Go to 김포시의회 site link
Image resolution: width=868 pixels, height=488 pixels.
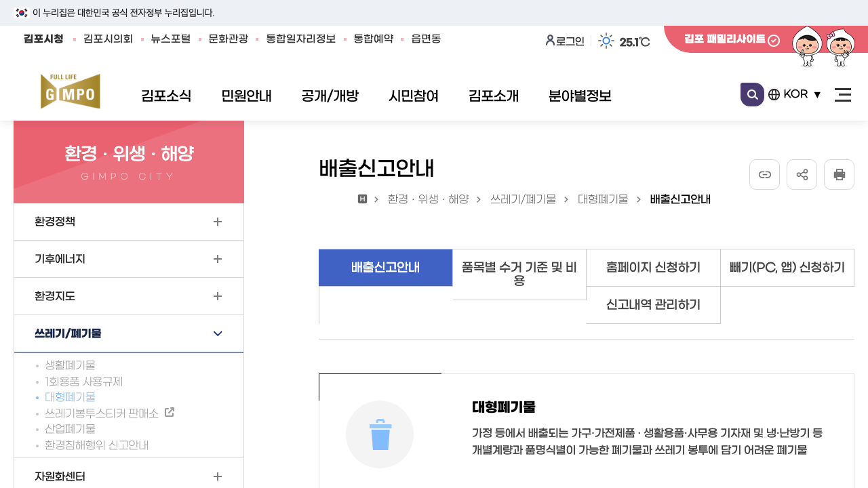(x=108, y=39)
